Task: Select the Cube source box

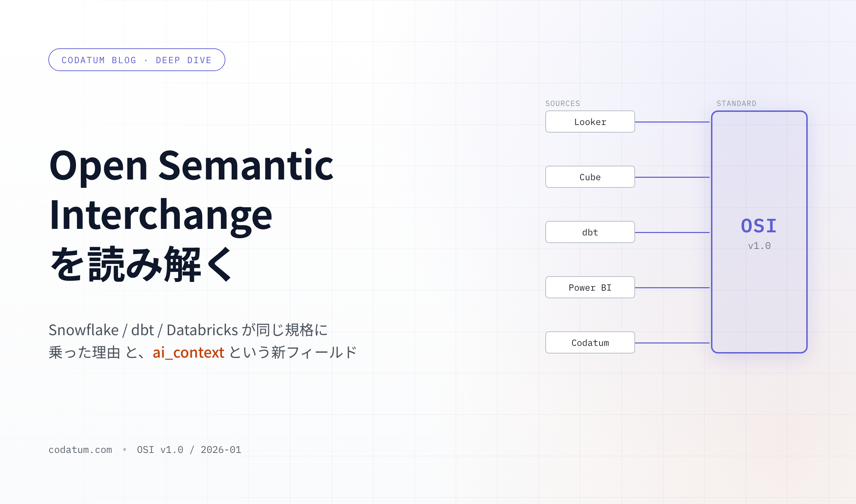Action: point(590,177)
